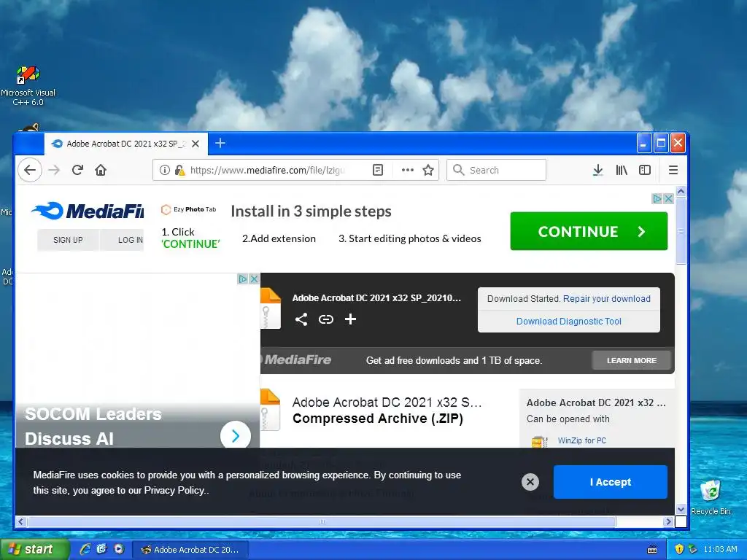The height and width of the screenshot is (560, 747).
Task: Click the security shield tray icon
Action: point(679,549)
